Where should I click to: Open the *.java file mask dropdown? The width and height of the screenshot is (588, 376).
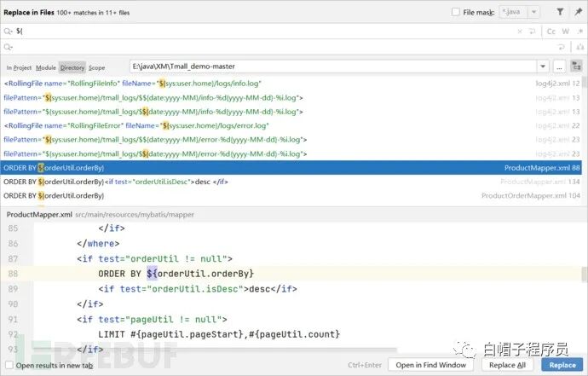point(534,12)
